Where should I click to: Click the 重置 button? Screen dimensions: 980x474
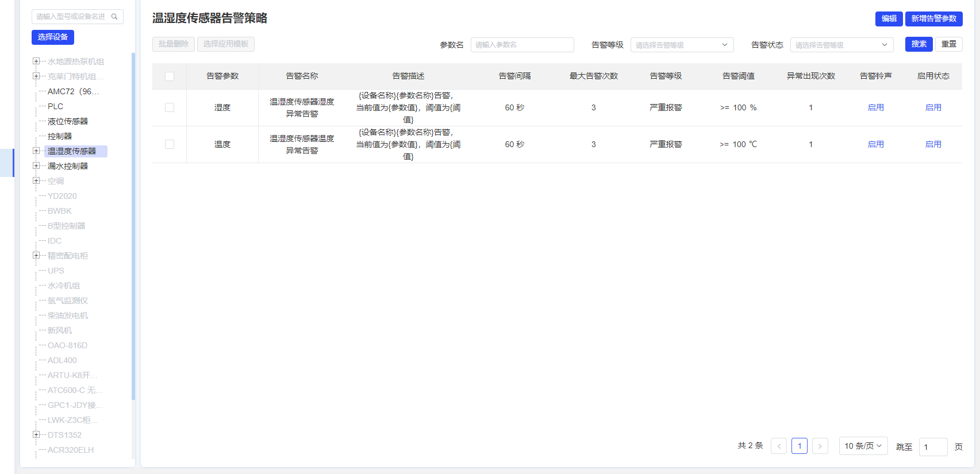click(x=949, y=44)
